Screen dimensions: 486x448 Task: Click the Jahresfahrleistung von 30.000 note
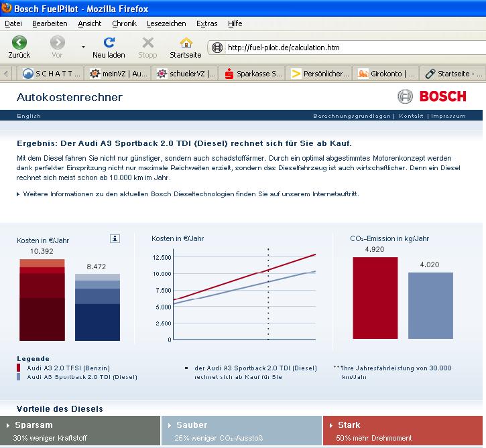[x=393, y=372]
